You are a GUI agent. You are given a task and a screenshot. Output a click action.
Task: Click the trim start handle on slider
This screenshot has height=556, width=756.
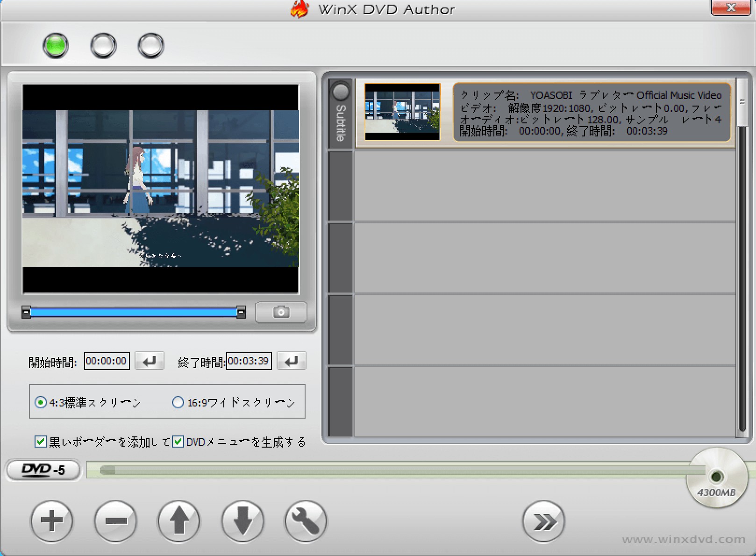point(26,312)
